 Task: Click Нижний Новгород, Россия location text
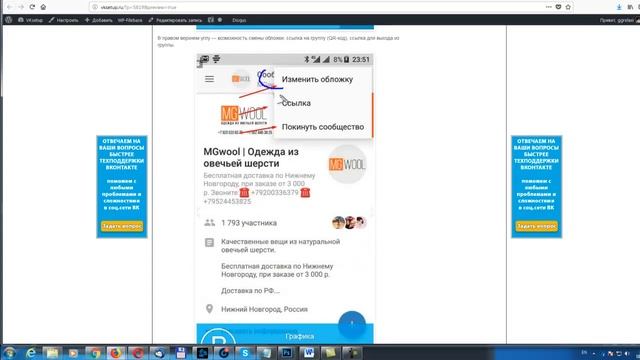pyautogui.click(x=264, y=309)
